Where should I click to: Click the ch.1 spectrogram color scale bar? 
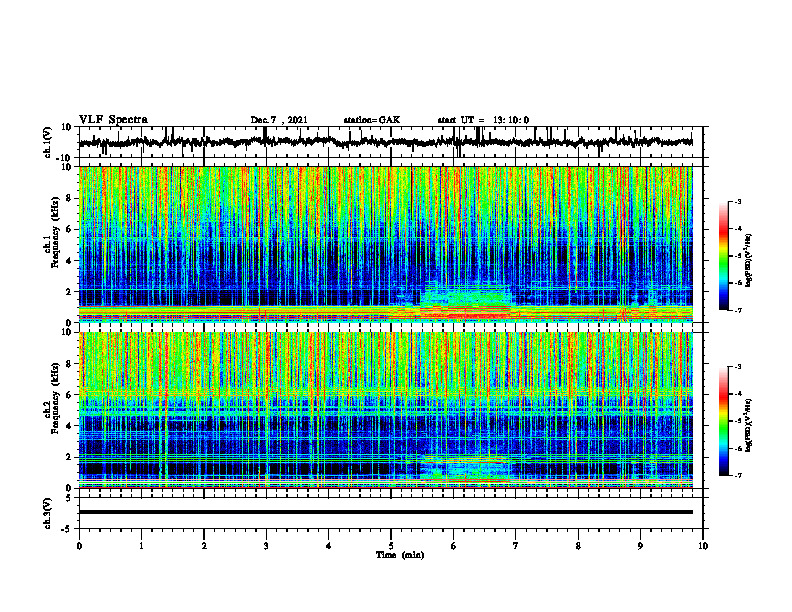pos(724,256)
